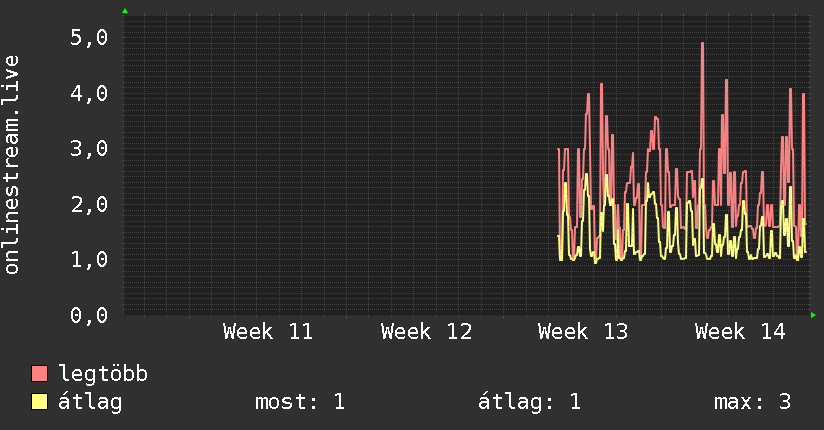
Task: Click the 5,0 y-axis value
Action: [x=89, y=37]
